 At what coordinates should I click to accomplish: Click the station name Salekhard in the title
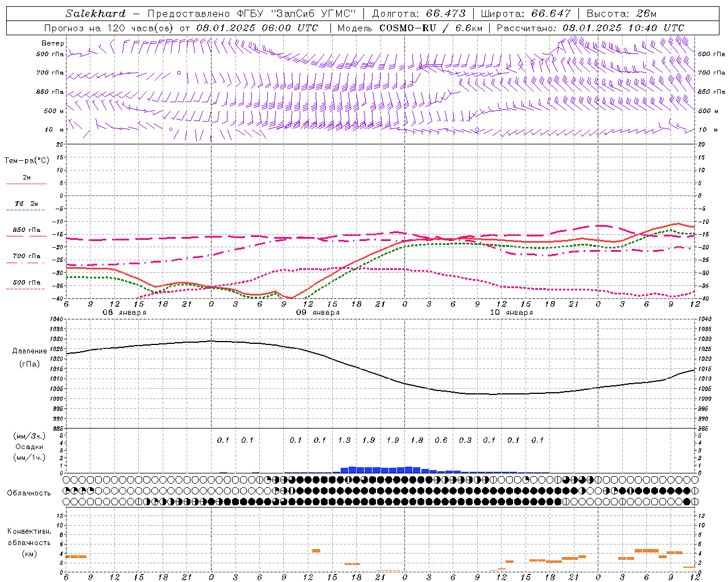click(96, 14)
